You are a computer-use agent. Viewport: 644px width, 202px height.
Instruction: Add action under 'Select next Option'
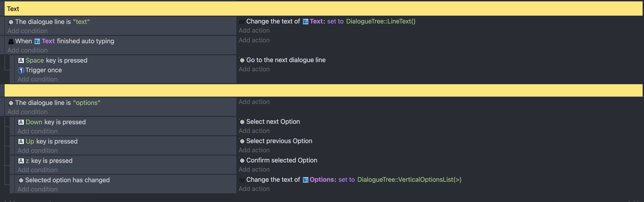(x=254, y=131)
